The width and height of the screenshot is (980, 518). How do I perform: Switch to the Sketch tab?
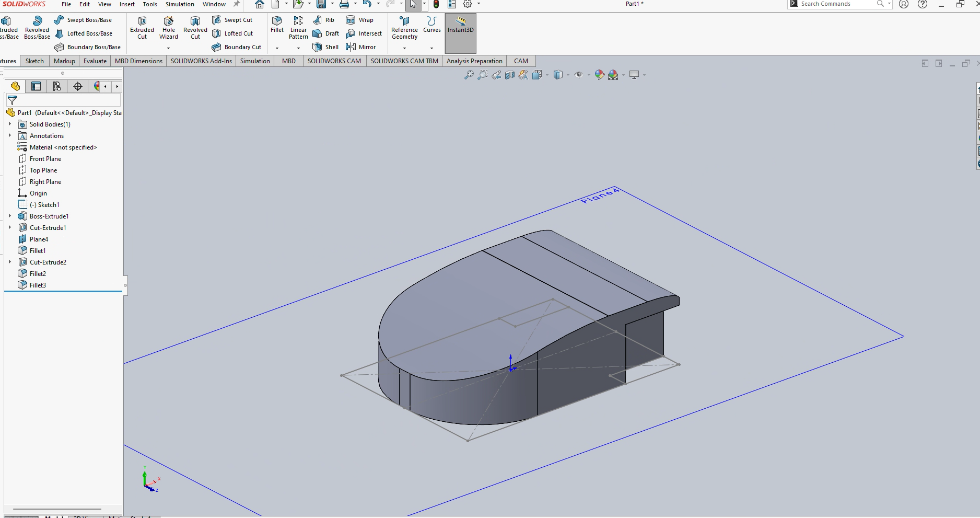coord(34,61)
